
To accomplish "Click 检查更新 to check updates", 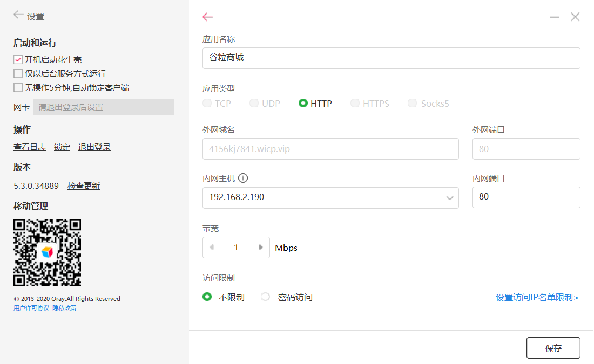I will (84, 186).
